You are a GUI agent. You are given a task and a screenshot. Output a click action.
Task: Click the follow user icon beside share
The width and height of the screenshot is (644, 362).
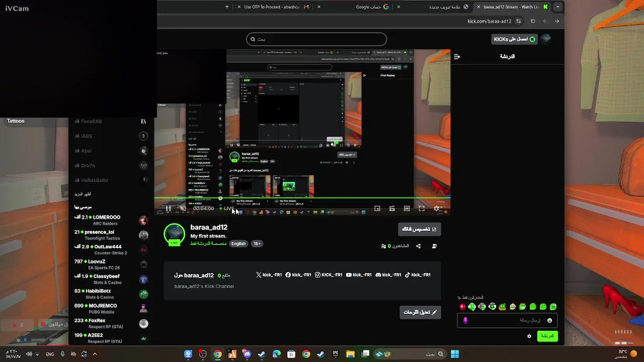[434, 246]
